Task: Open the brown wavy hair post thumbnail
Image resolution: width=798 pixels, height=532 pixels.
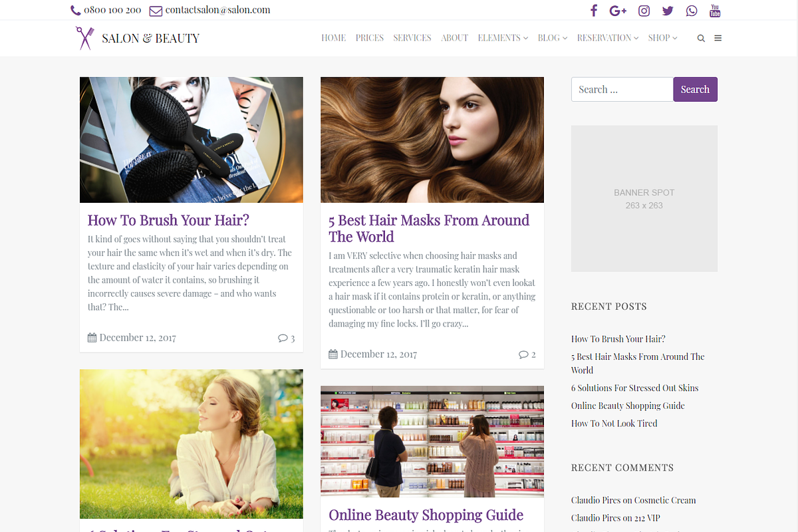Action: pos(432,140)
